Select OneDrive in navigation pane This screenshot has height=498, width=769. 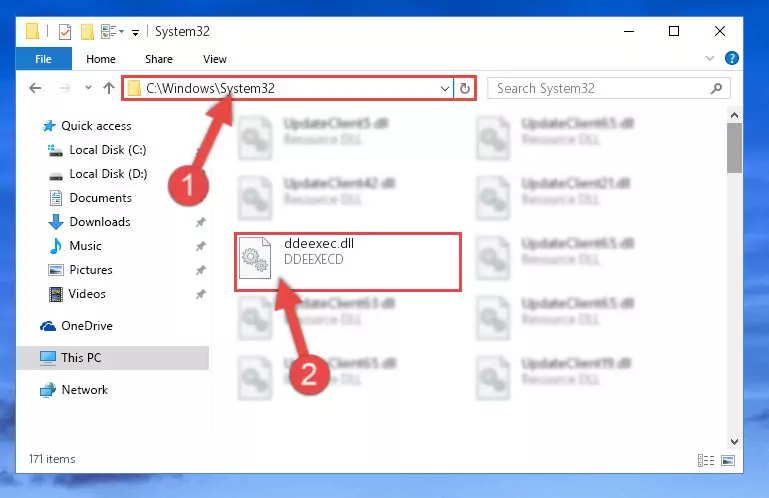(87, 326)
